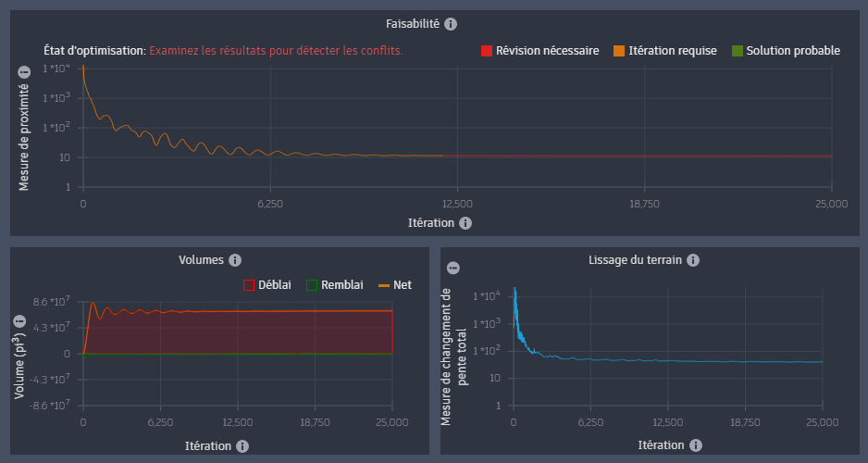Click the Volumes info icon

[235, 260]
